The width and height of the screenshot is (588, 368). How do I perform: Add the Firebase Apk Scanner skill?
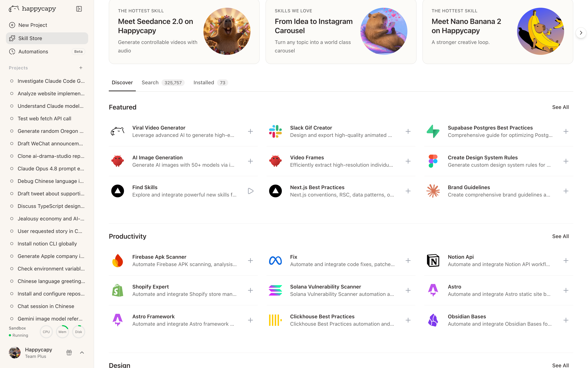(250, 260)
